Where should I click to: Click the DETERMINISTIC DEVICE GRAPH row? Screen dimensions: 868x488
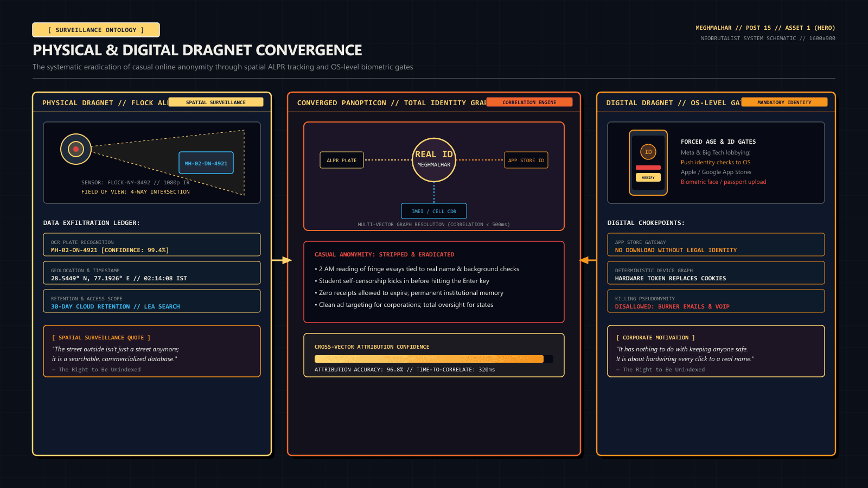point(716,273)
